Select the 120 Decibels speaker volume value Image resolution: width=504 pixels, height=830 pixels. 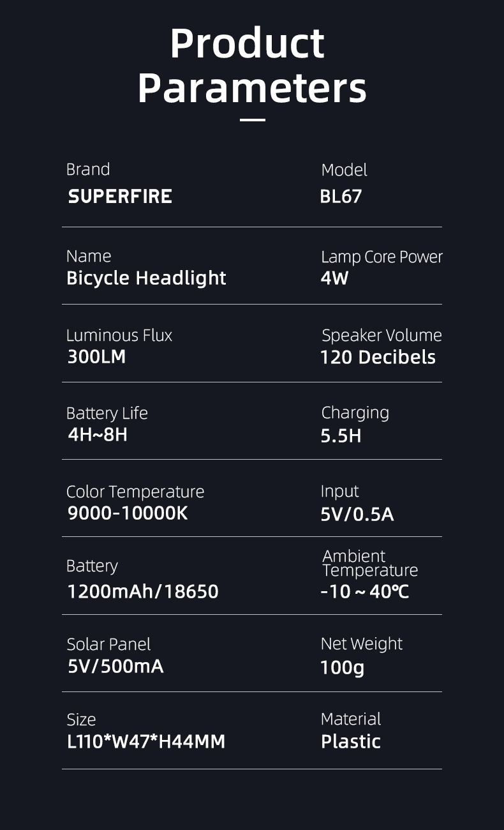point(378,358)
